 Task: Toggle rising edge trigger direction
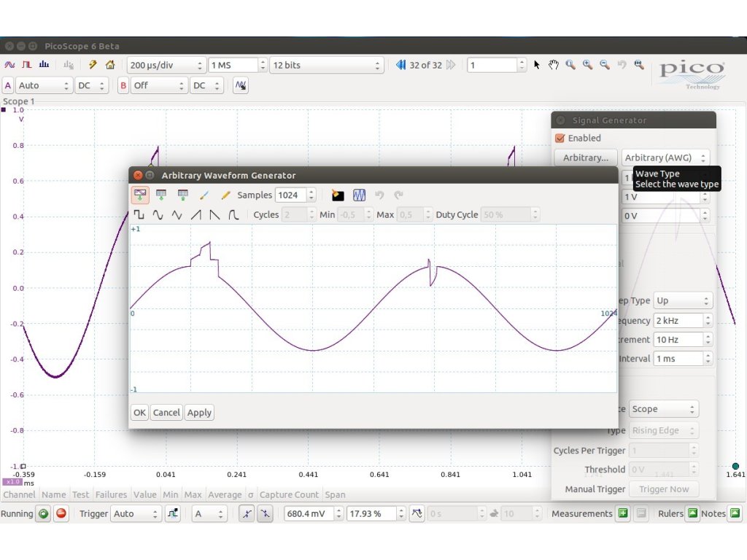247,514
